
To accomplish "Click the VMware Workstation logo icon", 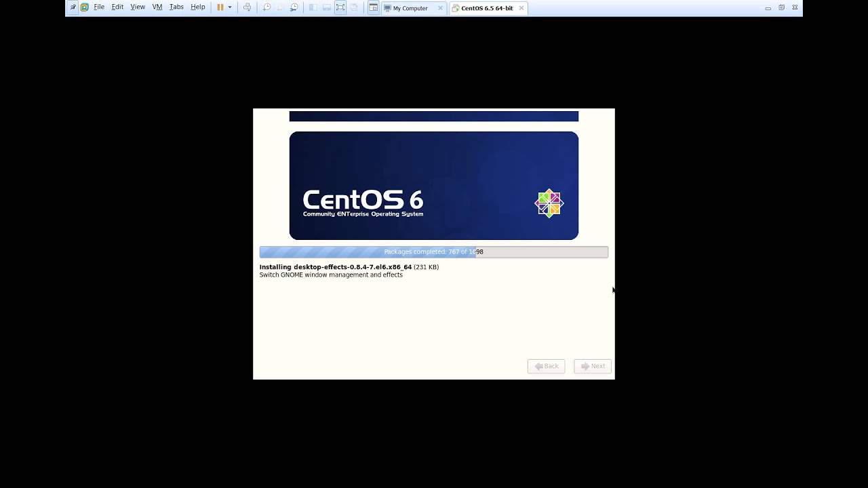I will (x=84, y=7).
